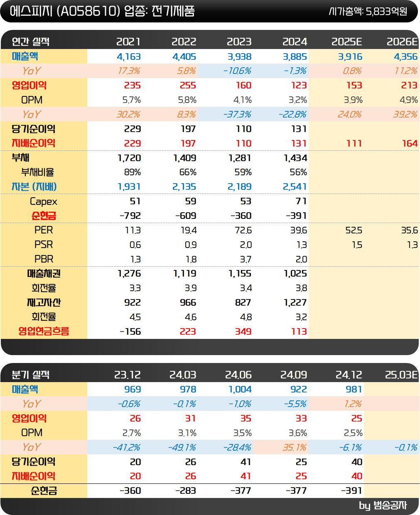Viewport: 420px width, 515px height.
Task: Click the 2021 영업이익 value 235
Action: [133, 85]
